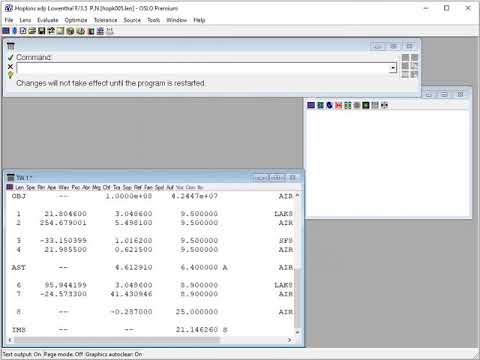Accept command with the green checkmark
Viewport: 480px width, 360px height.
tap(10, 57)
